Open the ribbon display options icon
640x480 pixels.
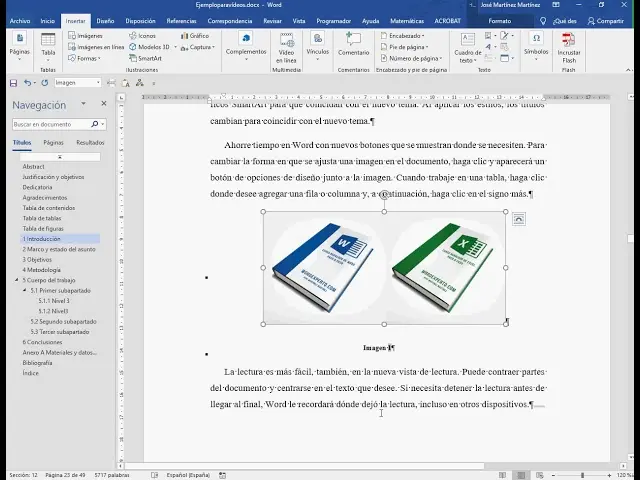coord(556,5)
